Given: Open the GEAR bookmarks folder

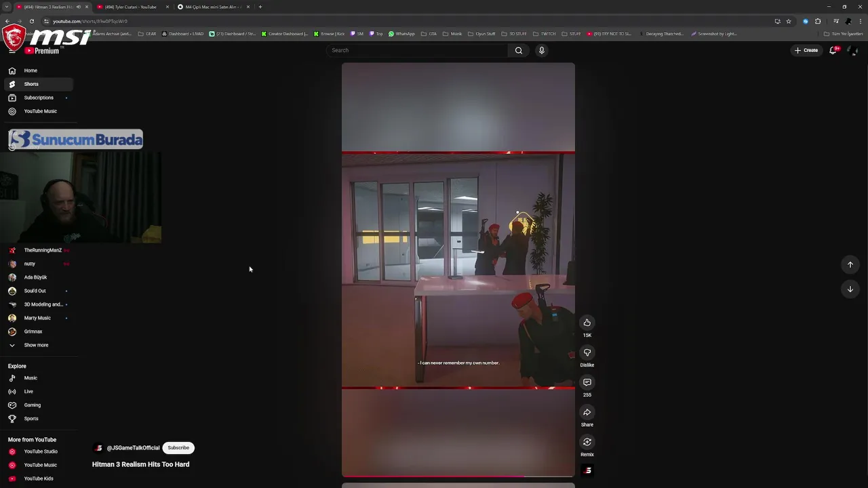Looking at the screenshot, I should pyautogui.click(x=147, y=34).
